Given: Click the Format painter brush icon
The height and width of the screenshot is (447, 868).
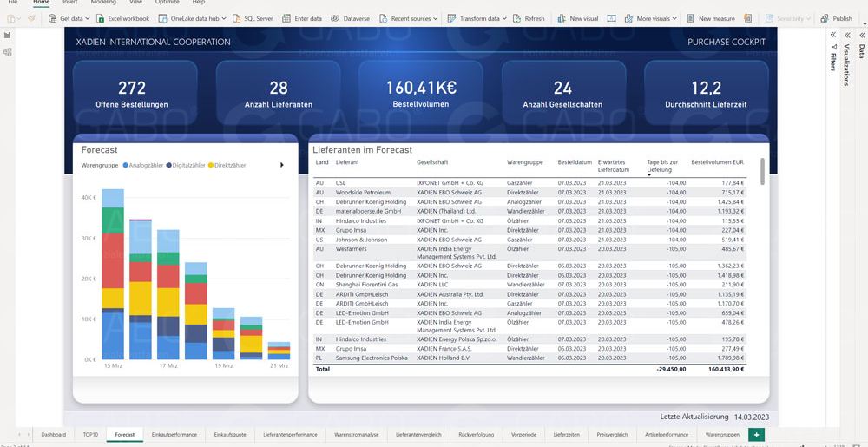Looking at the screenshot, I should 31,18.
